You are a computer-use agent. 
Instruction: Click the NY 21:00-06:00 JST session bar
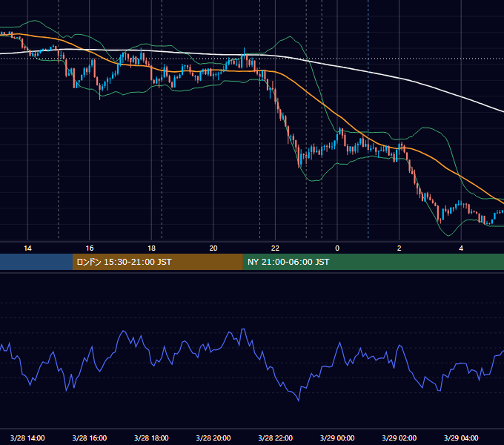click(x=373, y=262)
